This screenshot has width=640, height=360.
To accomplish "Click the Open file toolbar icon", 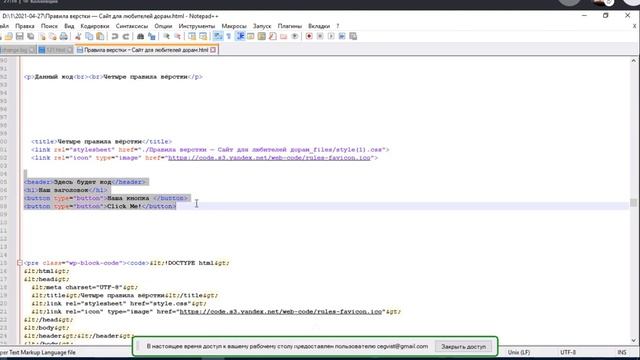I will [9, 36].
